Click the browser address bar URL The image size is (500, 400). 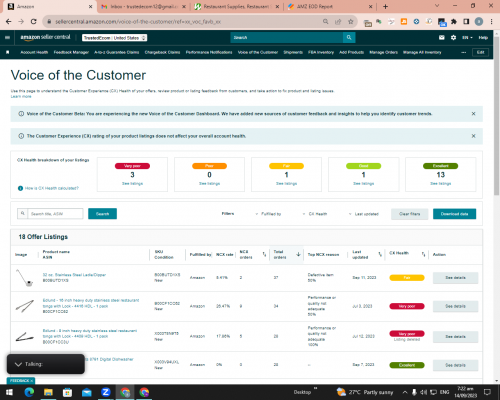pos(138,22)
